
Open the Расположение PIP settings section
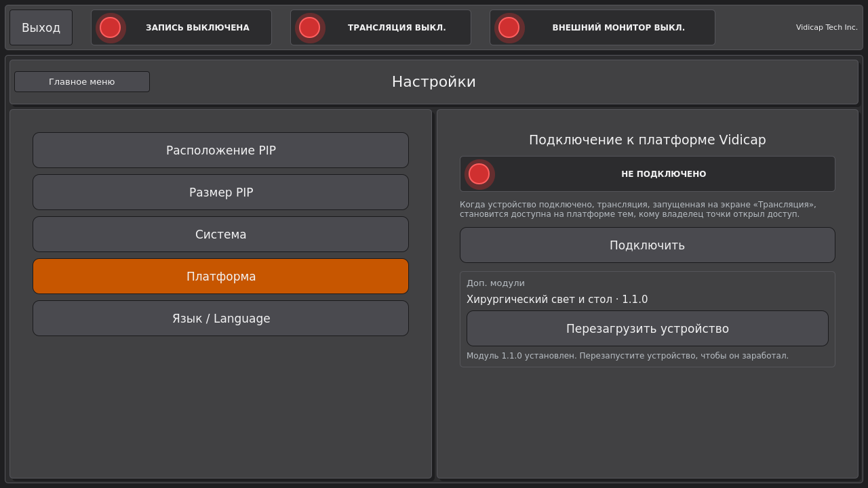click(221, 150)
